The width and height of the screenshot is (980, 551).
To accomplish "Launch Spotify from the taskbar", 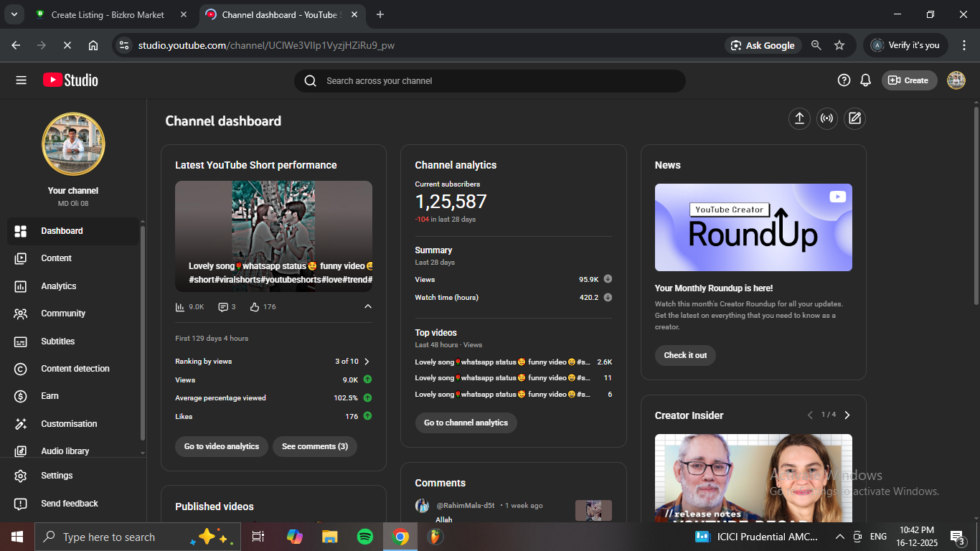I will click(364, 537).
